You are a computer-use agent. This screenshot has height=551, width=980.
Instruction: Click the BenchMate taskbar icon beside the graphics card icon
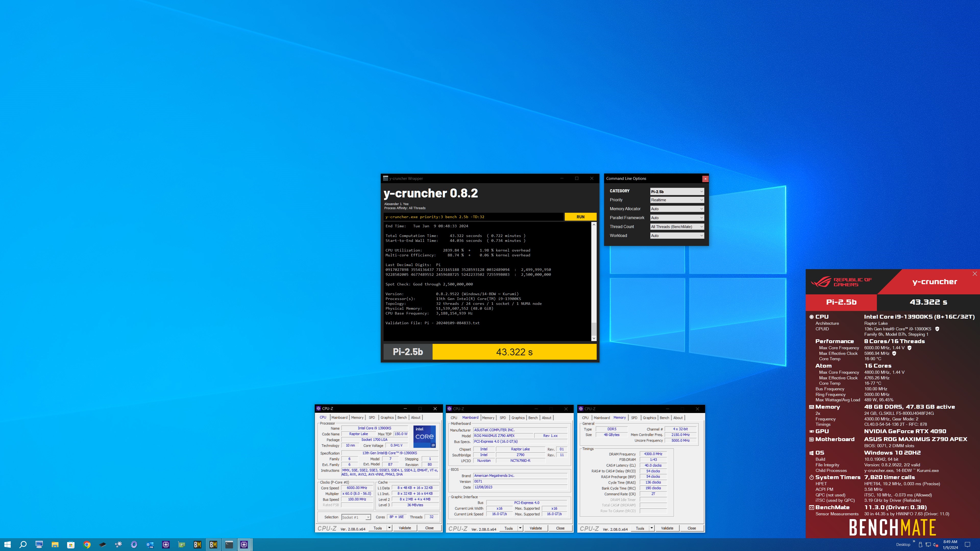coord(198,545)
